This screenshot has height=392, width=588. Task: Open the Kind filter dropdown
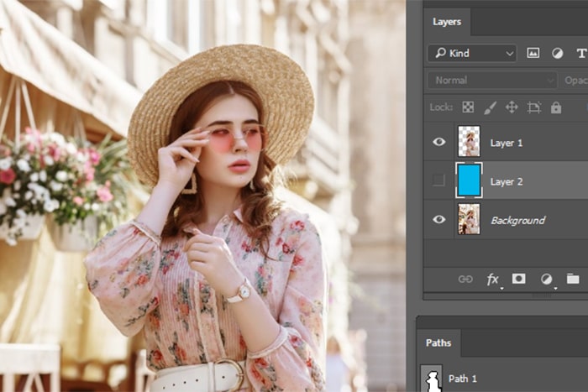(471, 53)
